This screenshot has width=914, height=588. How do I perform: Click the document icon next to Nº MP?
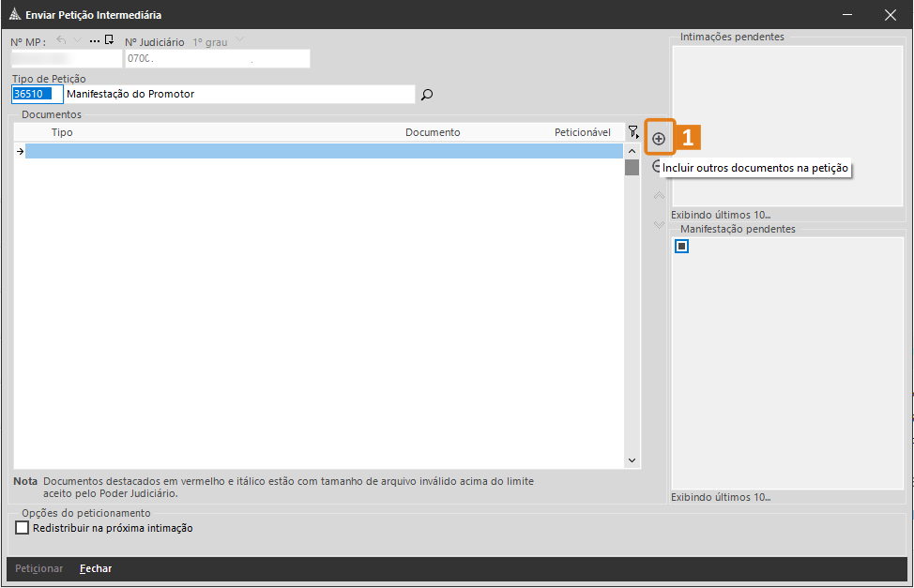[x=109, y=40]
